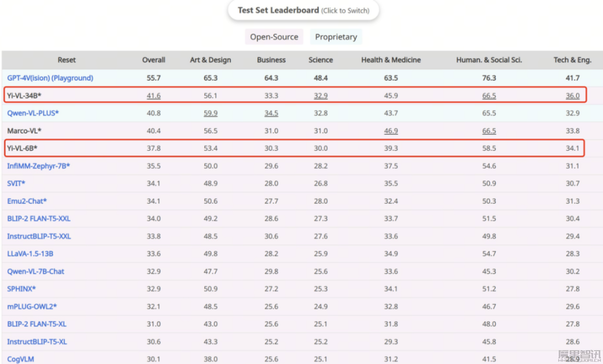Click LLaVA-1.5-13B Human. & Social Sci. score 54.7
The width and height of the screenshot is (603, 364).
tap(489, 254)
